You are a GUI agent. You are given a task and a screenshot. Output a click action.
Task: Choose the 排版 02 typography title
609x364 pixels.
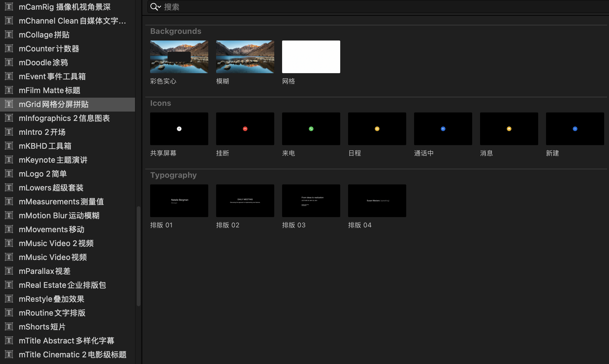[245, 201]
